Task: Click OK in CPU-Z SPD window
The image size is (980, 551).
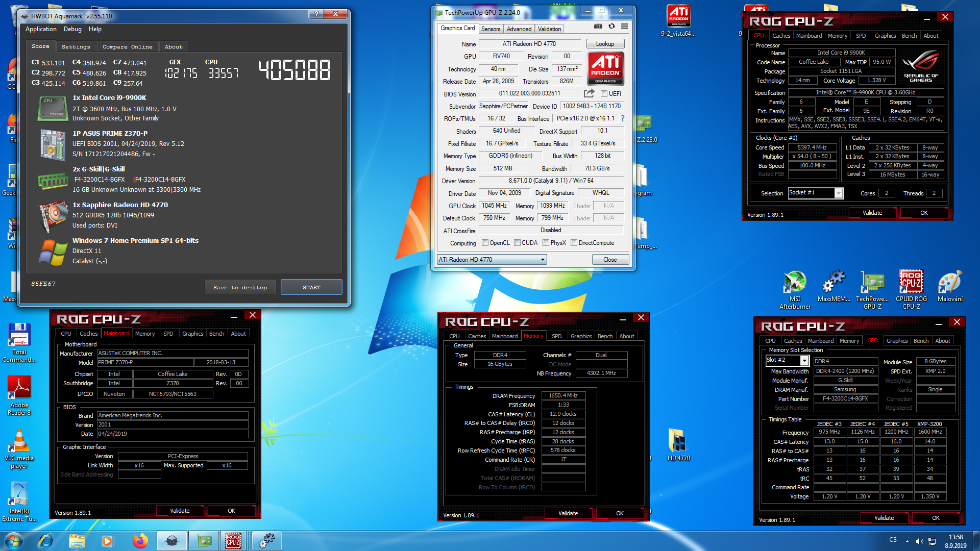Action: (x=936, y=518)
